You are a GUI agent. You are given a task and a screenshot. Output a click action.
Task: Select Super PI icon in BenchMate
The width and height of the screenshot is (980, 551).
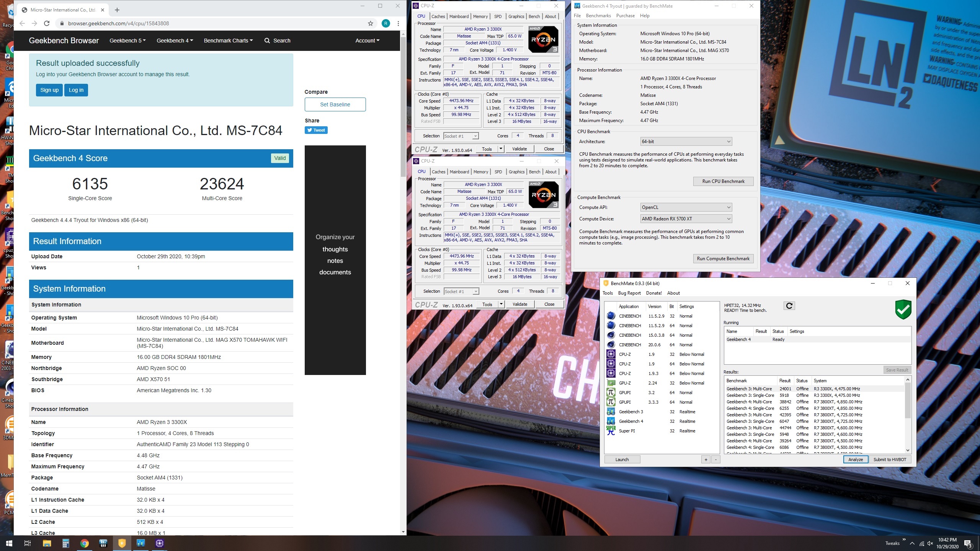611,431
